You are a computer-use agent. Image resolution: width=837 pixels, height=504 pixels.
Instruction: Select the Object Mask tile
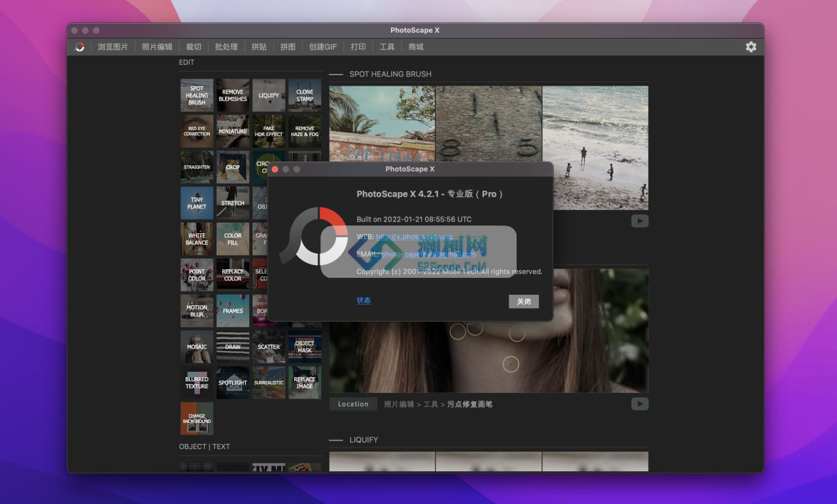click(305, 347)
